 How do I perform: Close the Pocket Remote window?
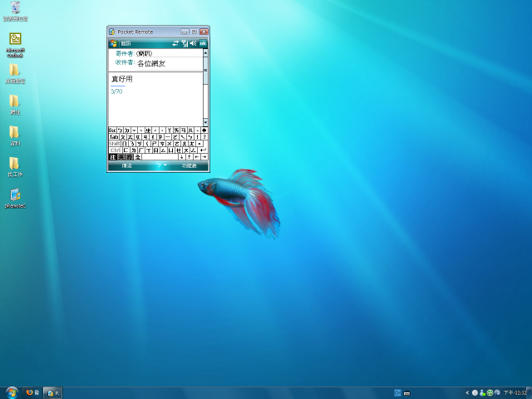coord(204,32)
